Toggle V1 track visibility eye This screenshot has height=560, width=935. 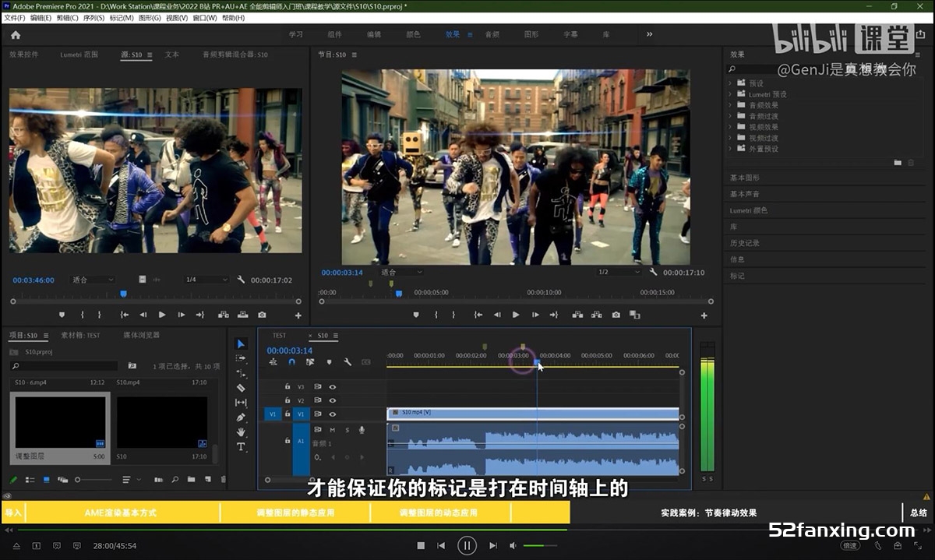point(333,414)
